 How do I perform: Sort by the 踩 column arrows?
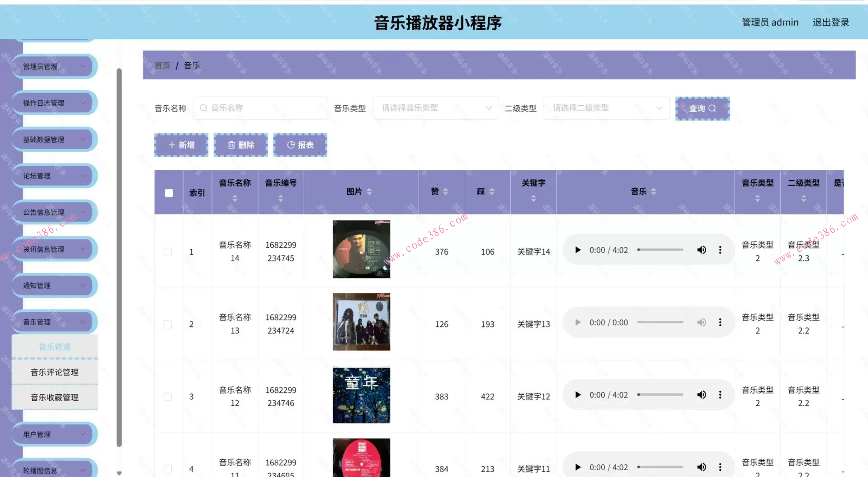point(492,192)
